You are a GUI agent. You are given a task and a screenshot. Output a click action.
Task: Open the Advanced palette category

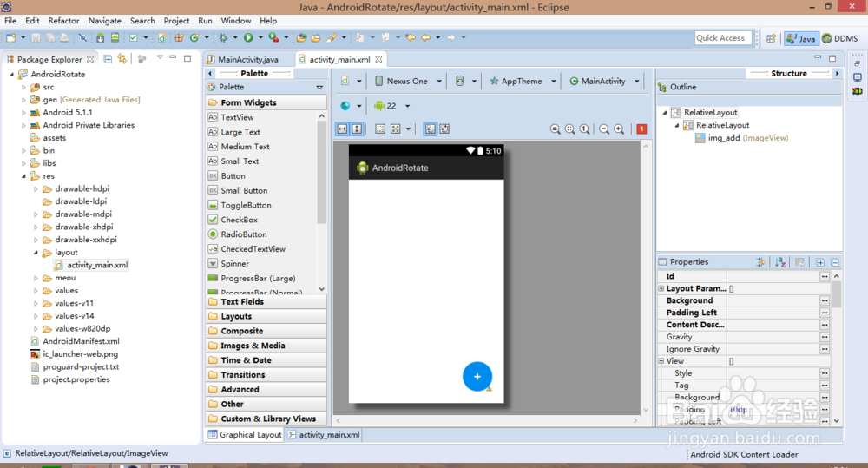[266, 389]
